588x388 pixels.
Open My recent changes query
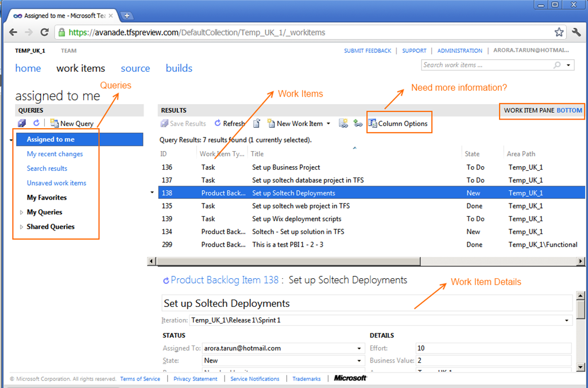[55, 154]
